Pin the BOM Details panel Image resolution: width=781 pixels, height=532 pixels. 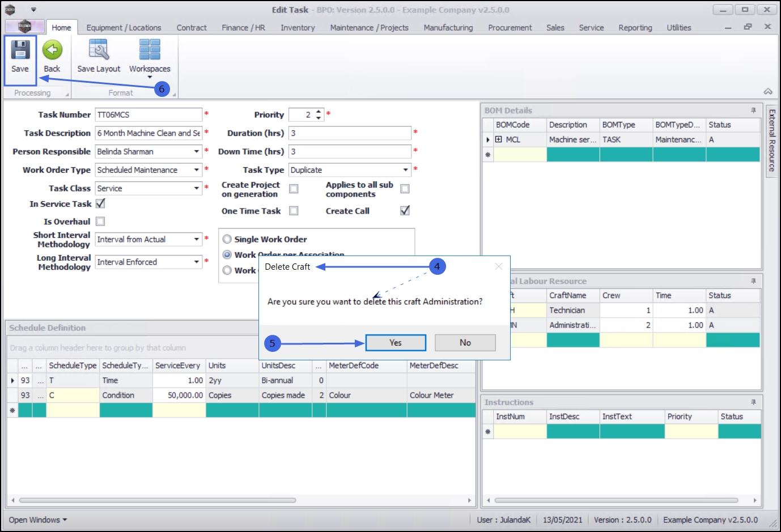753,110
